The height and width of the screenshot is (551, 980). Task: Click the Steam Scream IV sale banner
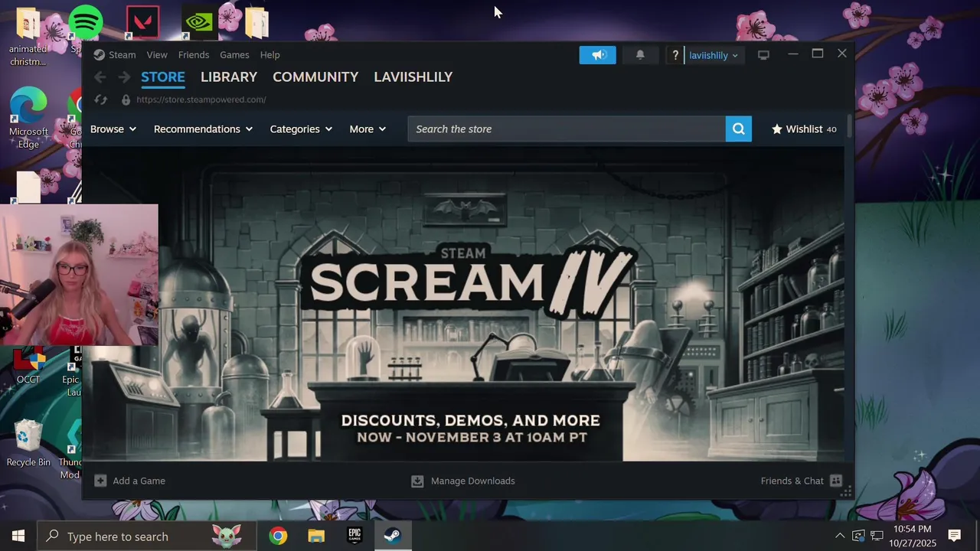pyautogui.click(x=463, y=305)
